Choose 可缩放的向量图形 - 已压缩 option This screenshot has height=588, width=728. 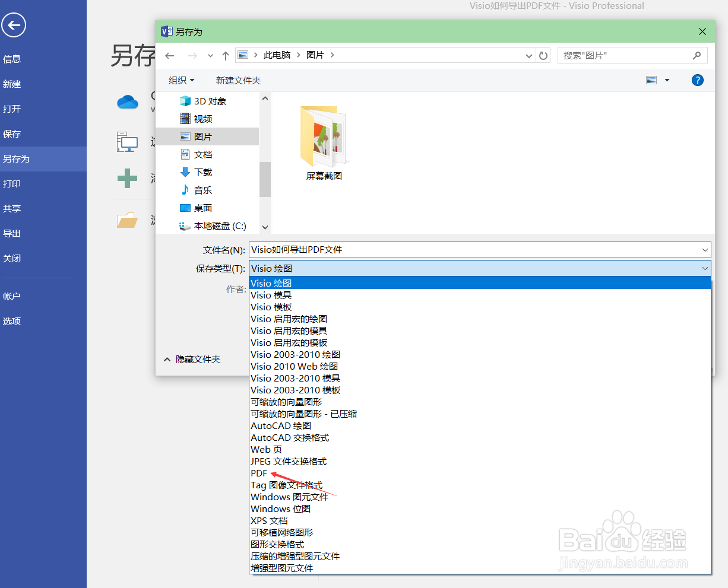click(480, 414)
